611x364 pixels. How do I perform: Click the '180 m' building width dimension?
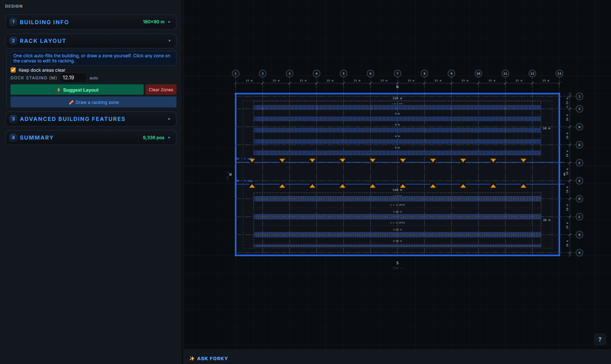click(398, 269)
